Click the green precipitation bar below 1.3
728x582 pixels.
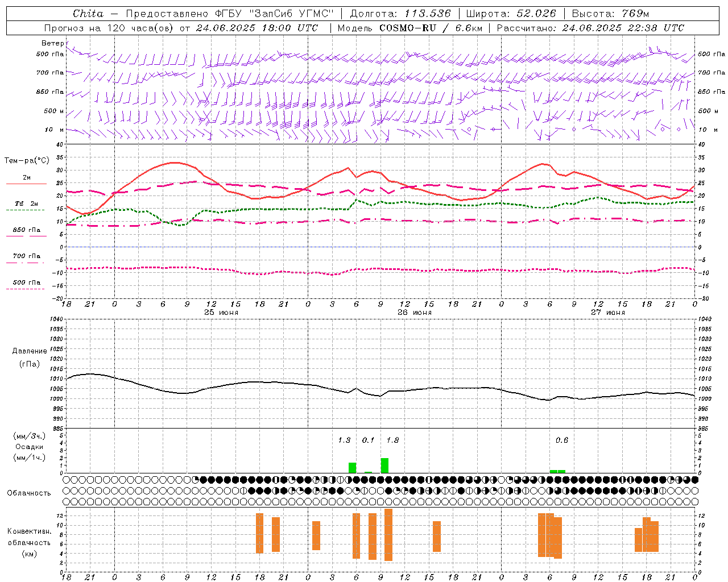click(x=353, y=468)
